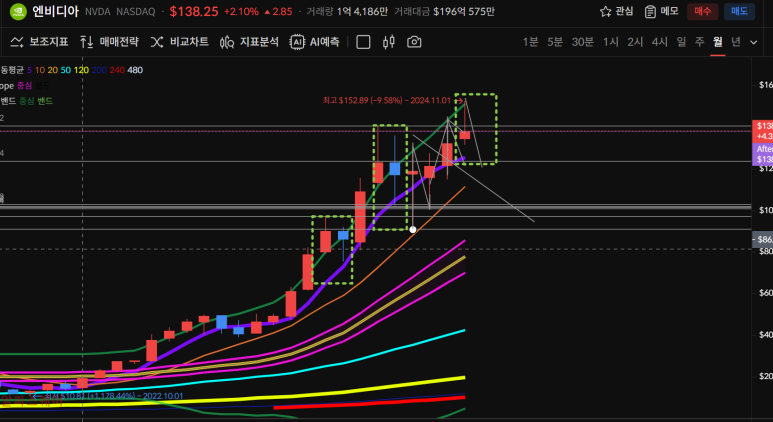Click the NVDA ticker symbol
This screenshot has width=773, height=422.
[x=98, y=11]
